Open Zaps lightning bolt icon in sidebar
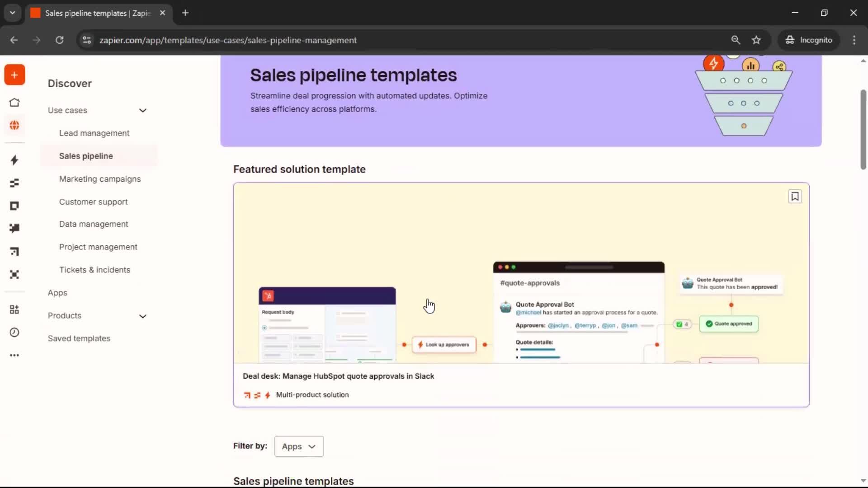Viewport: 868px width, 488px height. click(x=14, y=160)
